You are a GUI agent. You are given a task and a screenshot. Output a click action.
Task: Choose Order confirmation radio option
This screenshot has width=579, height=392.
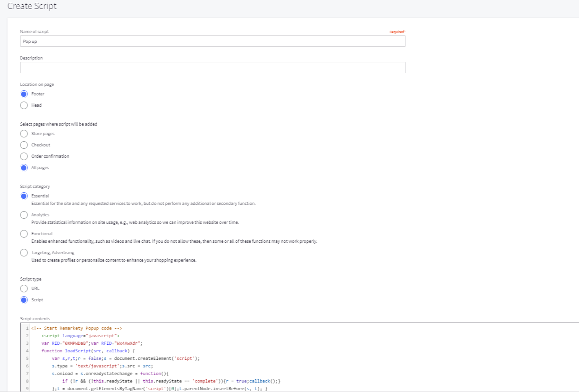(24, 156)
